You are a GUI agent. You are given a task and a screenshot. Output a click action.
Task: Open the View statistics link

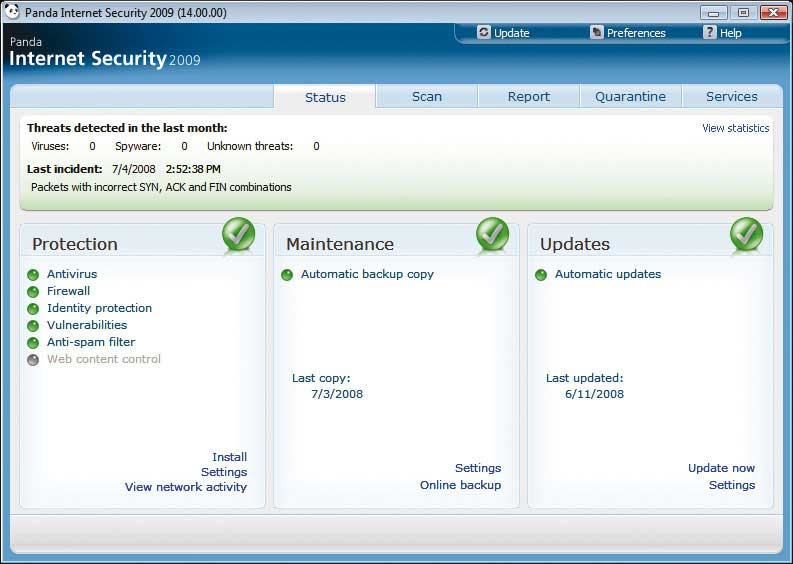(x=735, y=128)
